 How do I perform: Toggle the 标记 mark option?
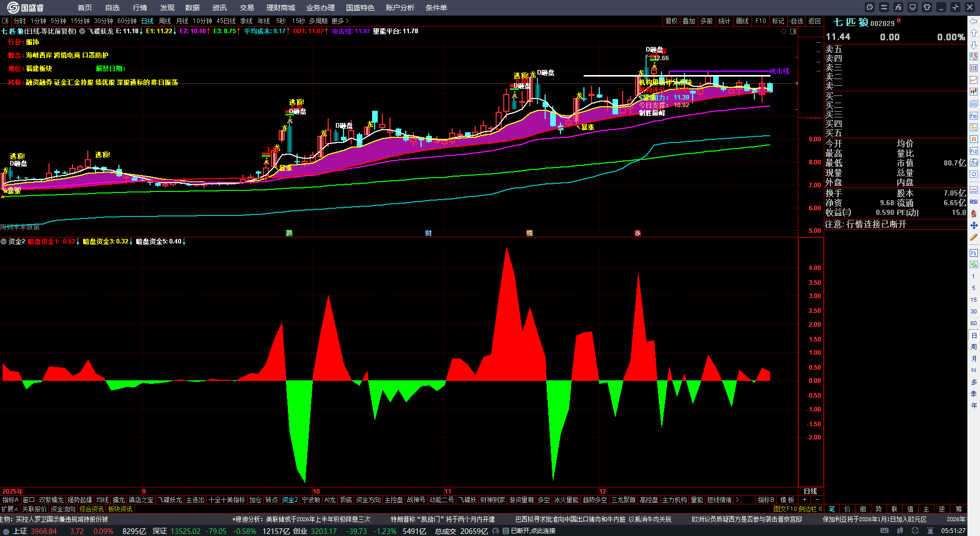coord(778,21)
